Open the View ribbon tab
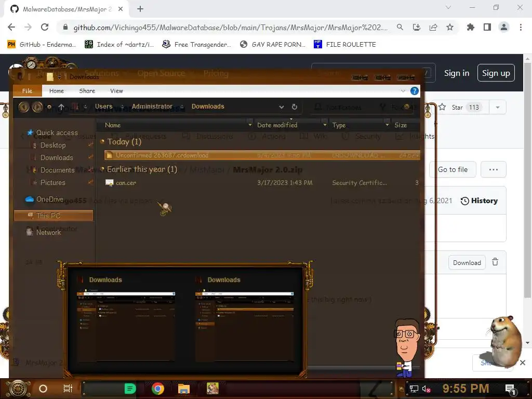This screenshot has height=399, width=532. click(x=116, y=91)
